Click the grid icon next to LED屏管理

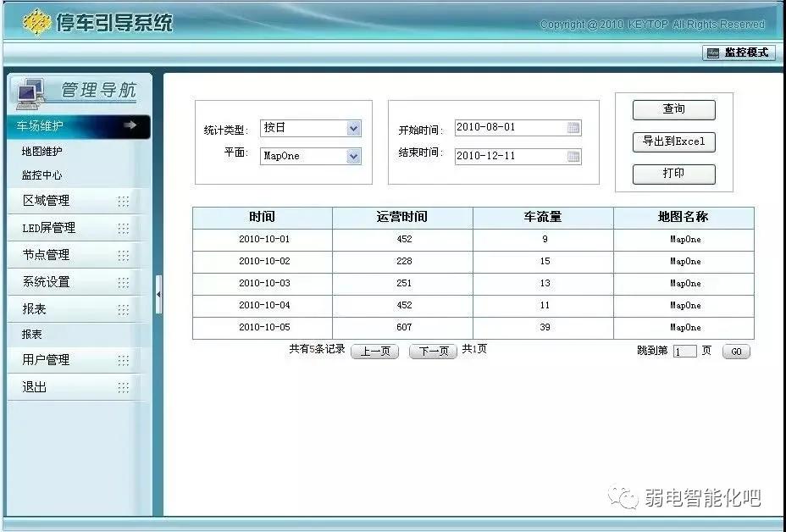pyautogui.click(x=125, y=228)
